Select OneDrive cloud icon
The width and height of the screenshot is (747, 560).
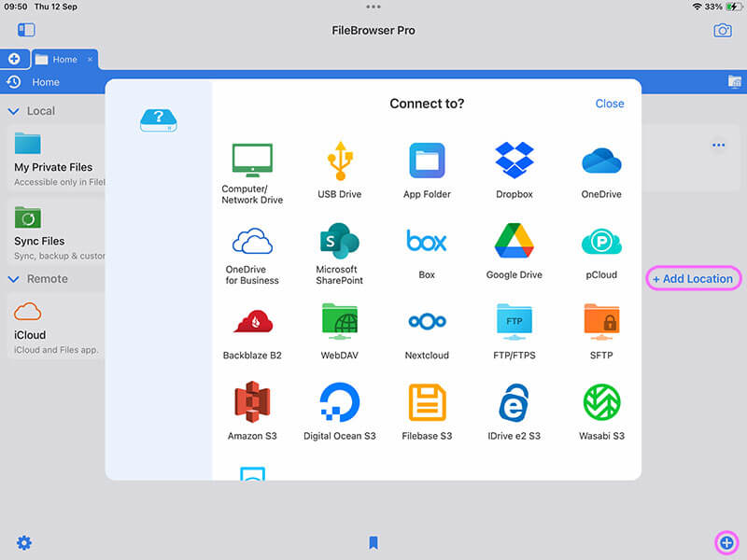coord(601,161)
